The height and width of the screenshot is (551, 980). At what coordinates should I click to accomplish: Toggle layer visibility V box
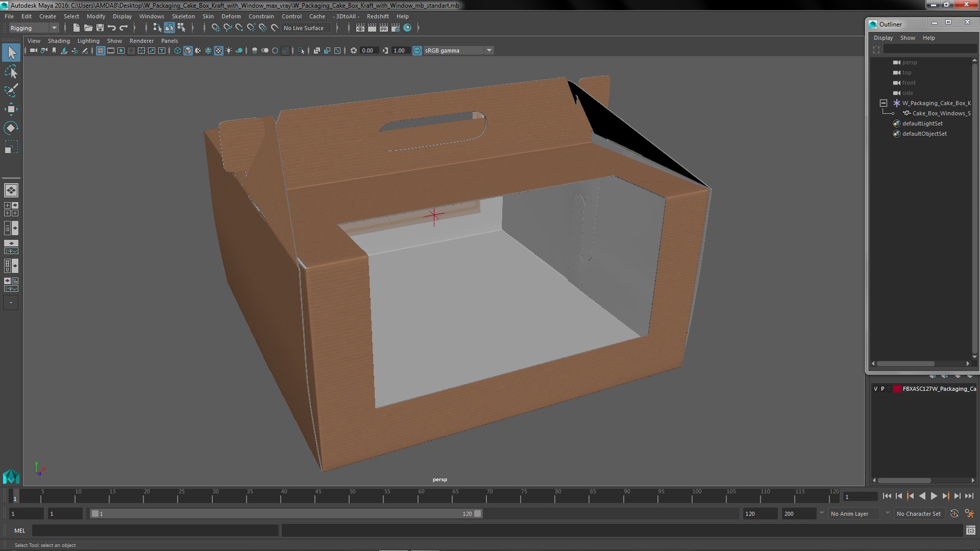pos(876,389)
